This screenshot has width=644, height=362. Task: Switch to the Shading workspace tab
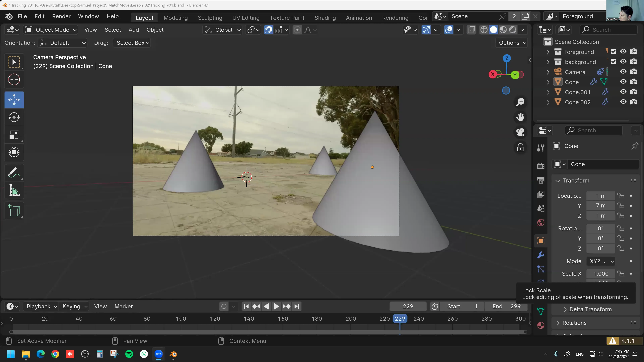[x=325, y=17]
